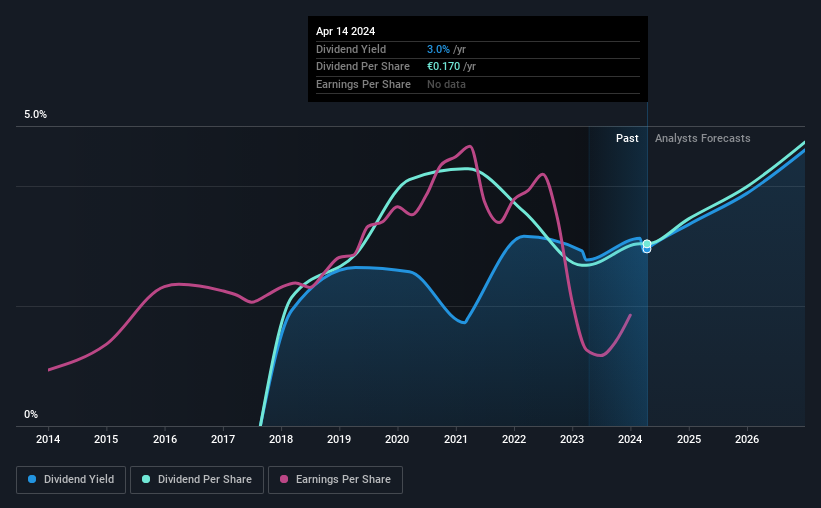Select the 2014 x-axis year label
The width and height of the screenshot is (821, 508).
tap(48, 439)
